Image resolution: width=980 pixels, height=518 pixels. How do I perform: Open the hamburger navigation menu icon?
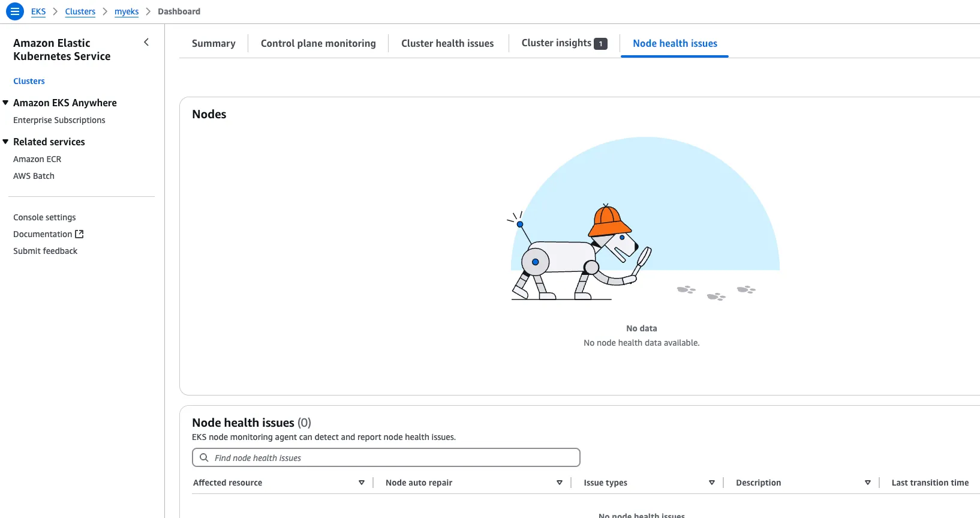[15, 11]
